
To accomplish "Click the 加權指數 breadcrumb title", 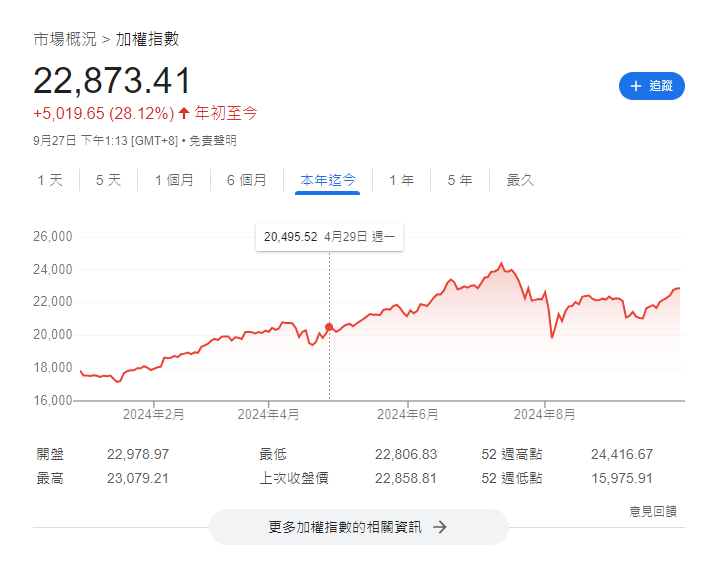I will pos(148,39).
